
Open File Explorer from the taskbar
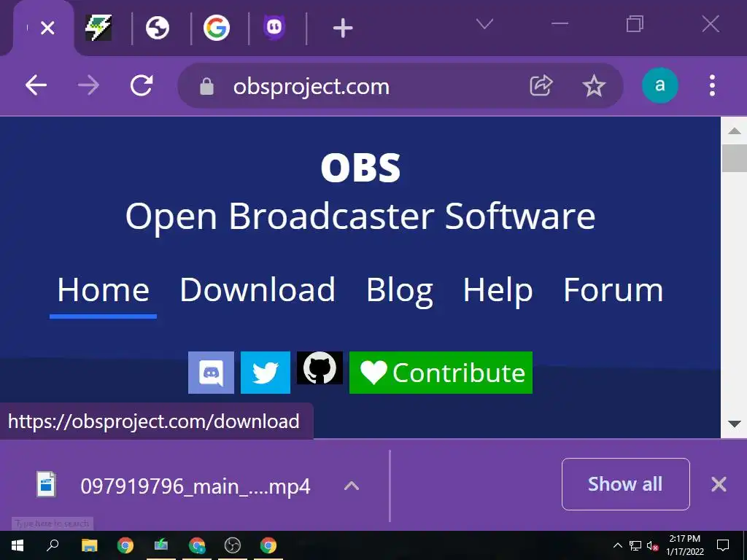pos(90,545)
